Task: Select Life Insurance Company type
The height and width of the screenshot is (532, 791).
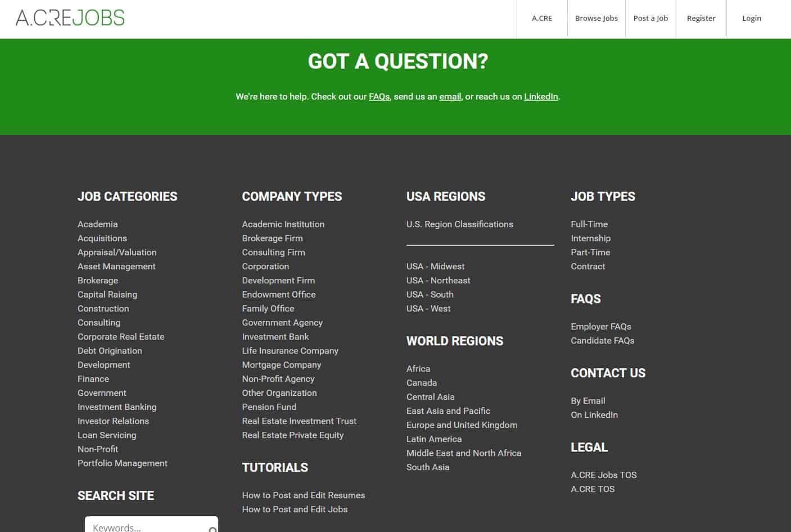Action: pyautogui.click(x=290, y=351)
